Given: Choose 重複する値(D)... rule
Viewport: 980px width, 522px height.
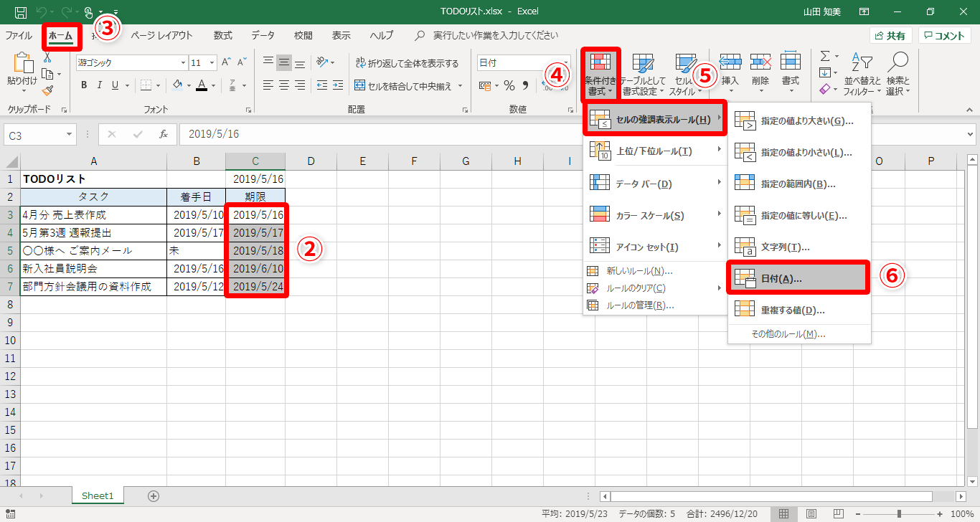Looking at the screenshot, I should pyautogui.click(x=799, y=310).
